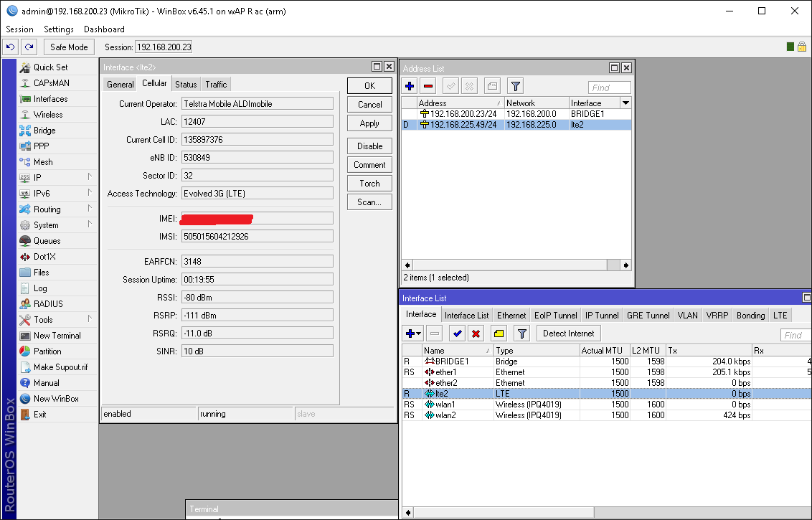
Task: Click the red minus remove button in Address List
Action: tap(428, 86)
